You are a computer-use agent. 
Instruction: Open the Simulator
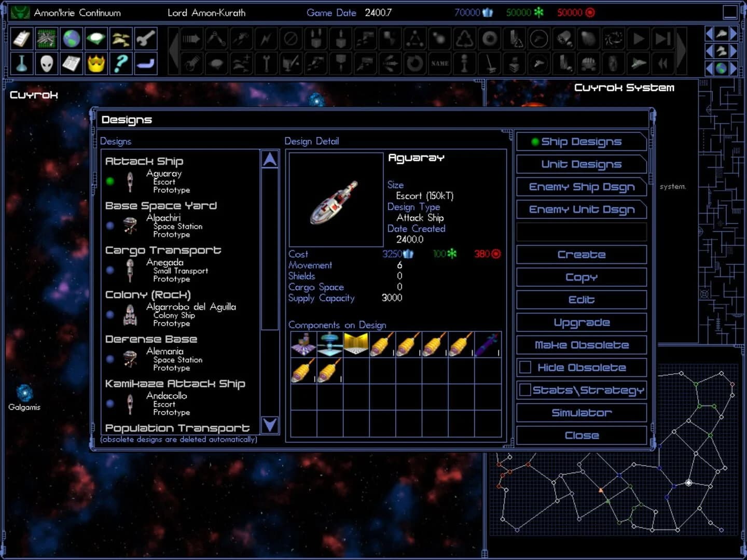click(581, 412)
